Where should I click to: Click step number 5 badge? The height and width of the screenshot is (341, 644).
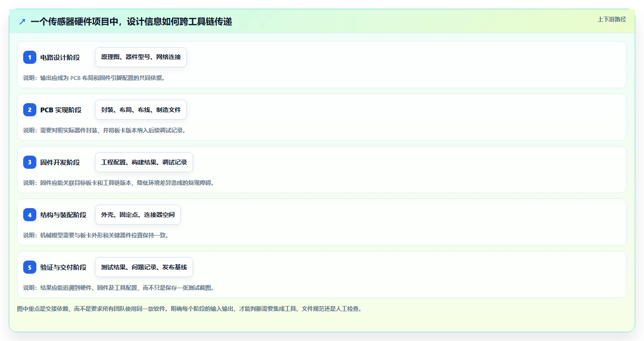(30, 267)
